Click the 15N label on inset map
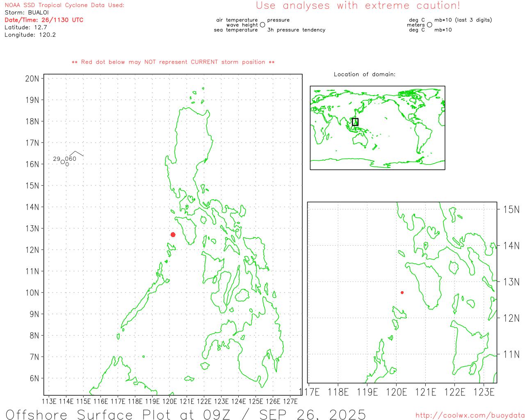Image resolution: width=525 pixels, height=420 pixels. pyautogui.click(x=511, y=210)
